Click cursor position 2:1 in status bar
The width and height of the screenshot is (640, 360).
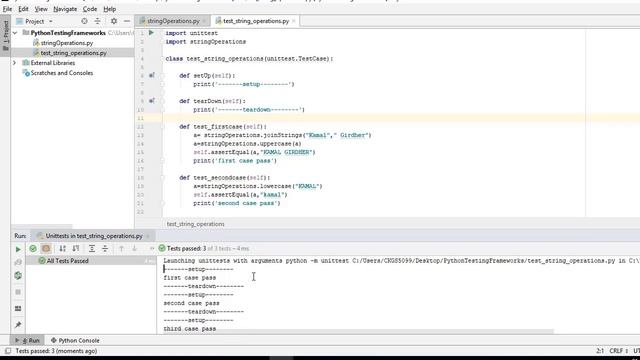[x=600, y=351]
